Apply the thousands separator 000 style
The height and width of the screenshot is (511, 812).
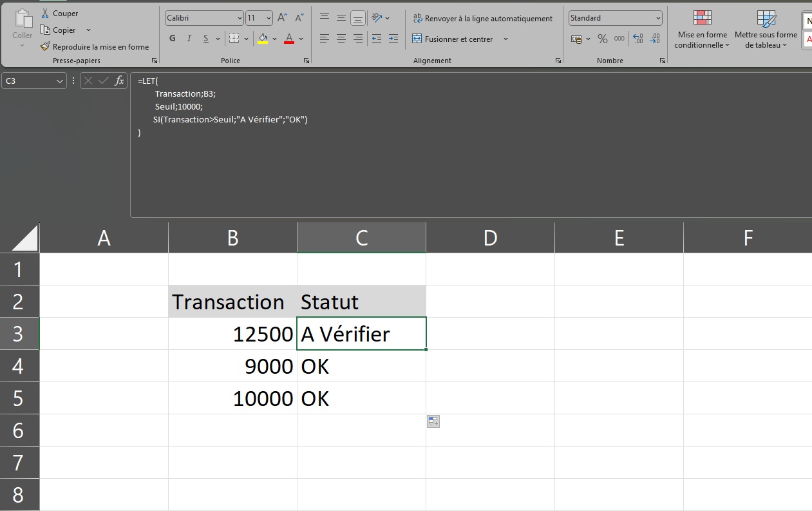pos(619,39)
